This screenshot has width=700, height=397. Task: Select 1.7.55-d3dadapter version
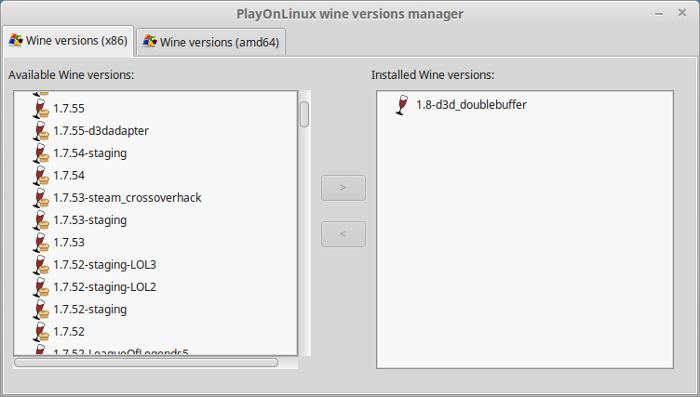click(101, 131)
